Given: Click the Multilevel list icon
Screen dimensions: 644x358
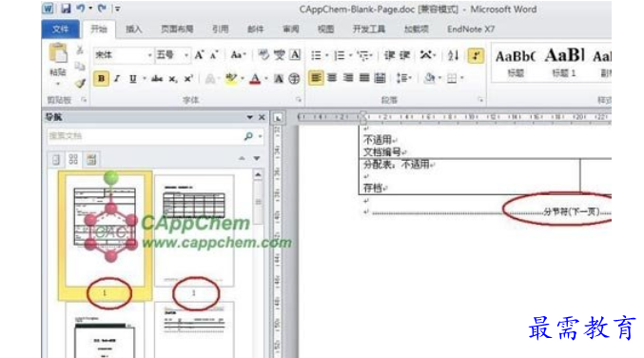Looking at the screenshot, I should click(x=363, y=55).
